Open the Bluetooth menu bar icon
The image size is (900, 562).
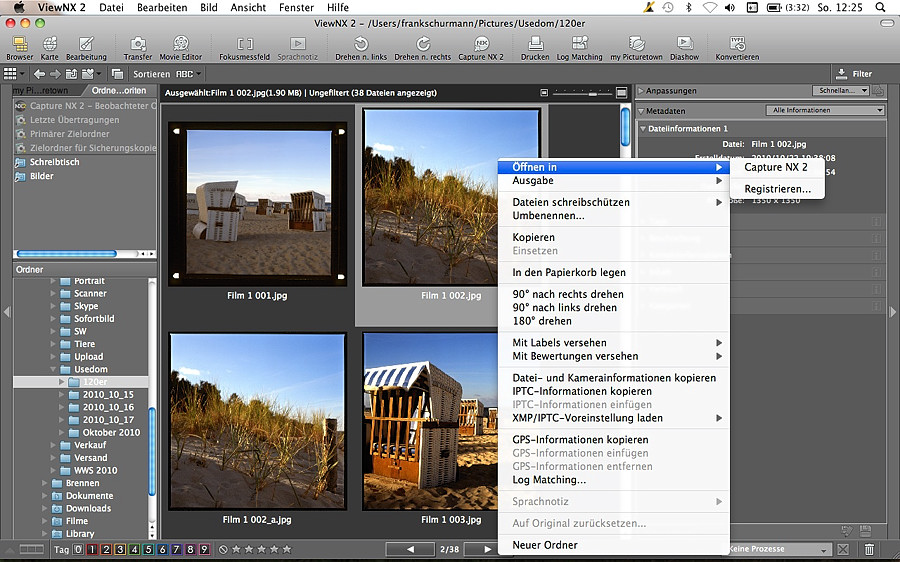tap(688, 7)
